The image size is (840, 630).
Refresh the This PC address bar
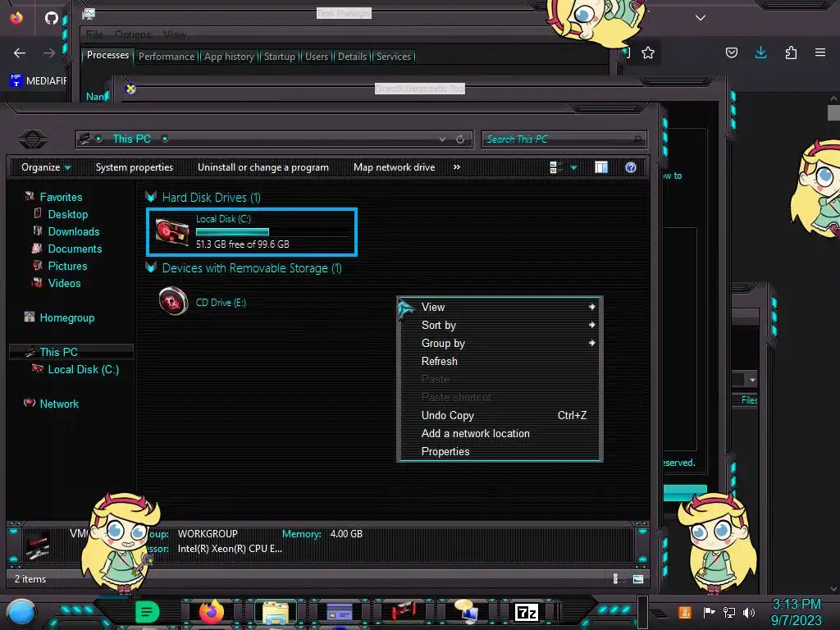tap(460, 139)
